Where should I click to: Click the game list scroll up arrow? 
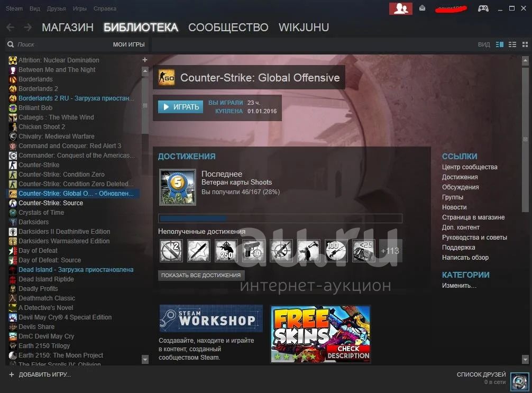point(145,71)
